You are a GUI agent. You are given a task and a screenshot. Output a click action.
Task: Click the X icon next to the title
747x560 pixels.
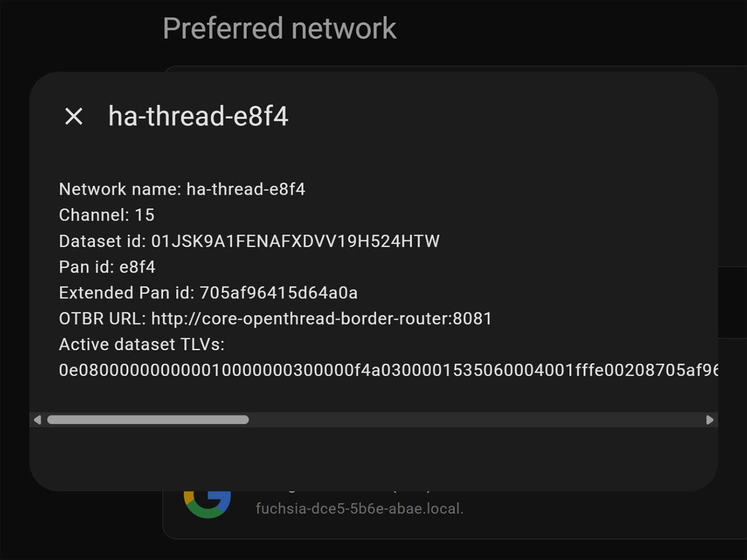[74, 116]
